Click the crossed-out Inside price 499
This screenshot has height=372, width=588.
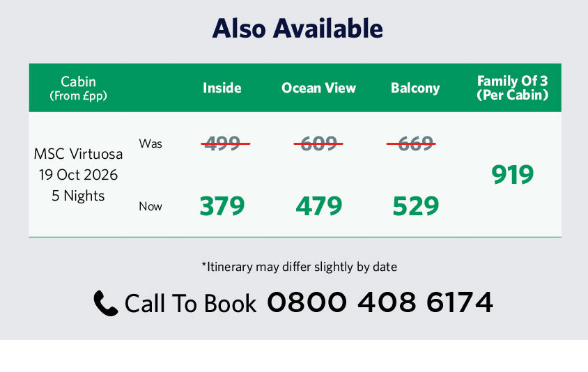click(222, 144)
